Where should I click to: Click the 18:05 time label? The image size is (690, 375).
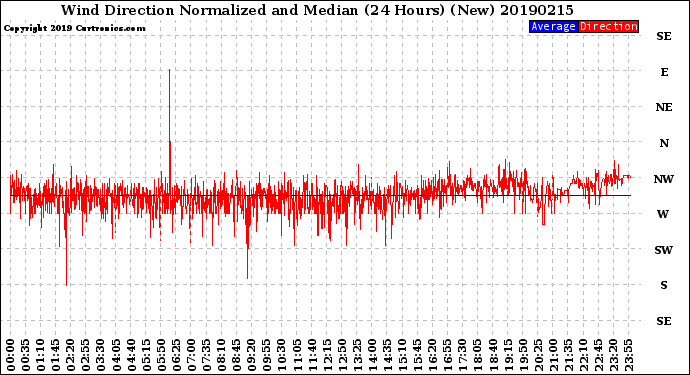477,355
